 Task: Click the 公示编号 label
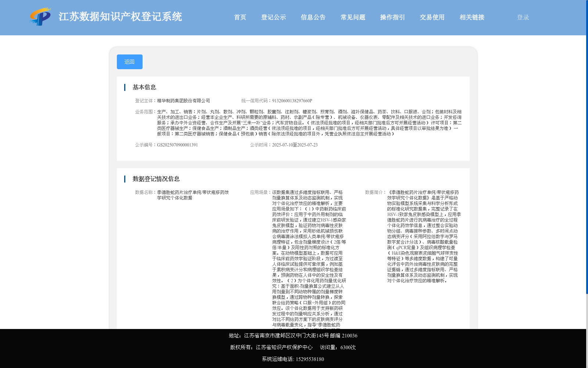tap(145, 145)
